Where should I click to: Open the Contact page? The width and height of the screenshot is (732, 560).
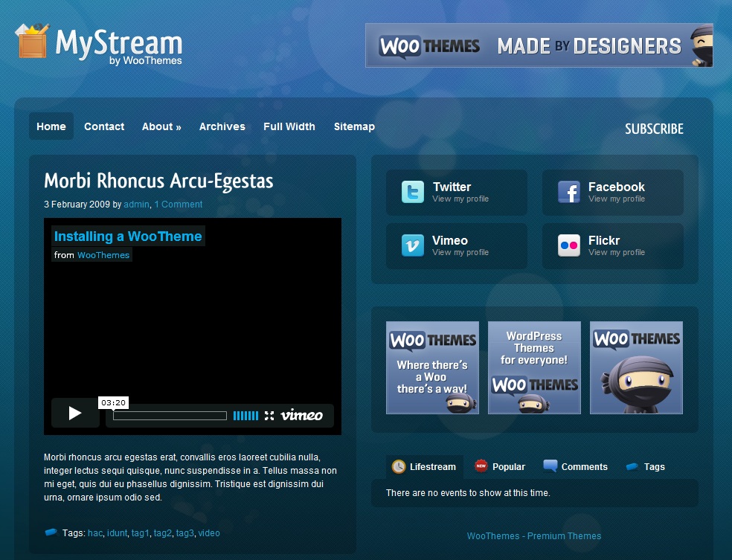[x=104, y=126]
